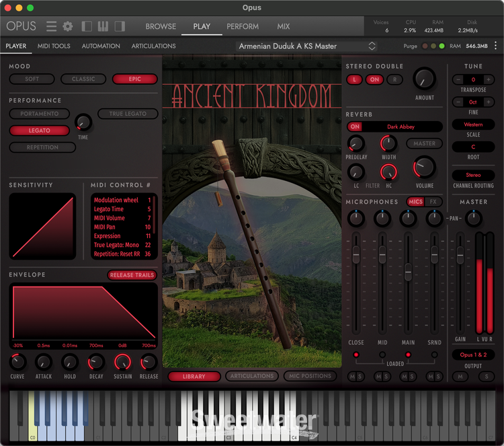Viewport: 504px width, 446px height.
Task: Increase transpose with the plus stepper
Action: click(489, 79)
